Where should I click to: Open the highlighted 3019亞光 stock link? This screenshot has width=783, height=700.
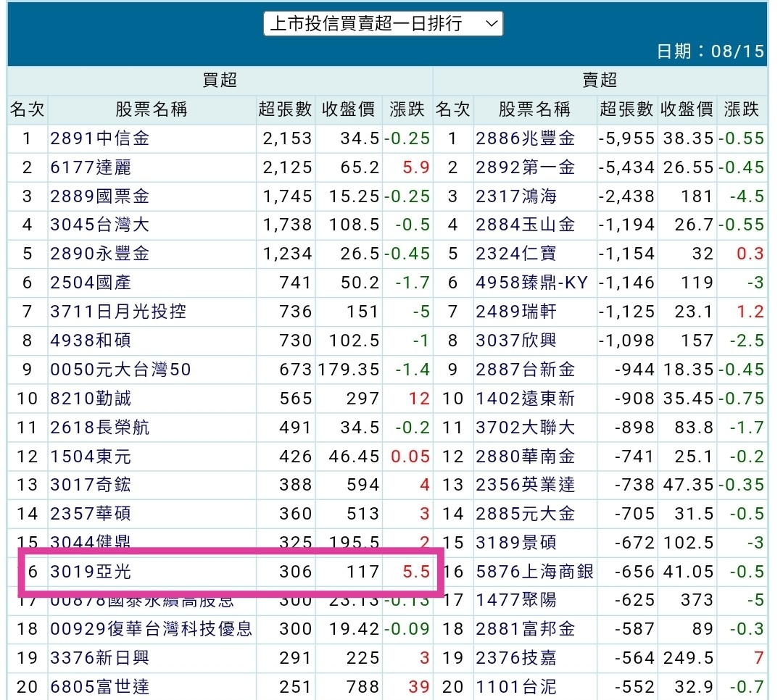(x=91, y=572)
